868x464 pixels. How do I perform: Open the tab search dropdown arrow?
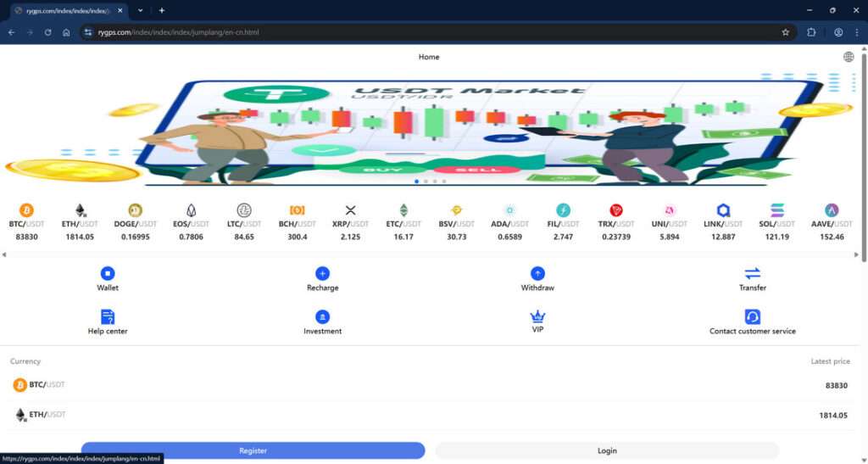141,10
